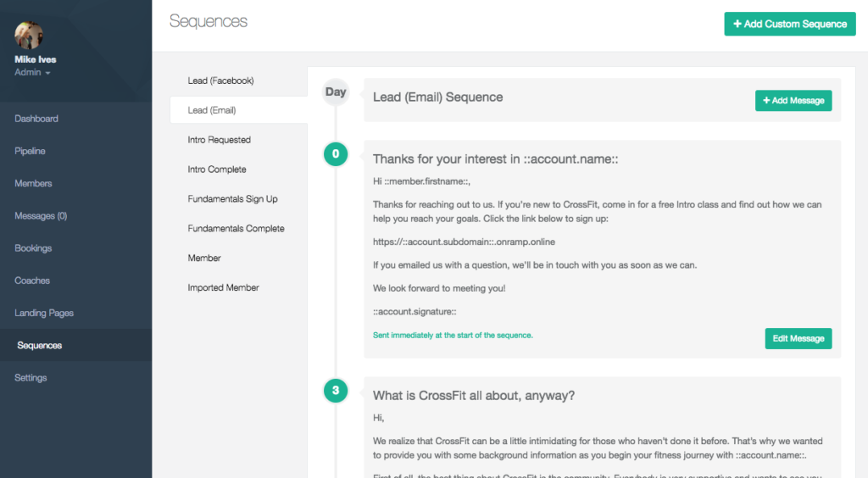Select Imported Member sequence

click(223, 287)
